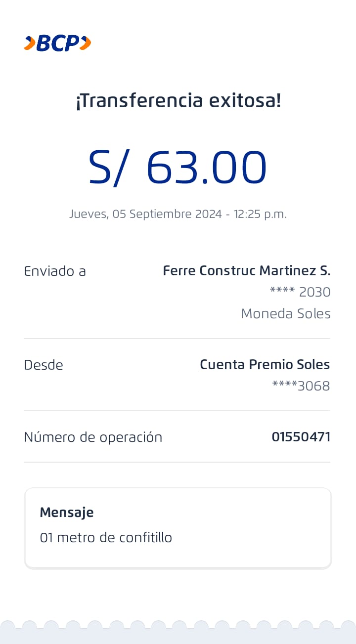Click the orange chevron right of BCP

point(86,43)
